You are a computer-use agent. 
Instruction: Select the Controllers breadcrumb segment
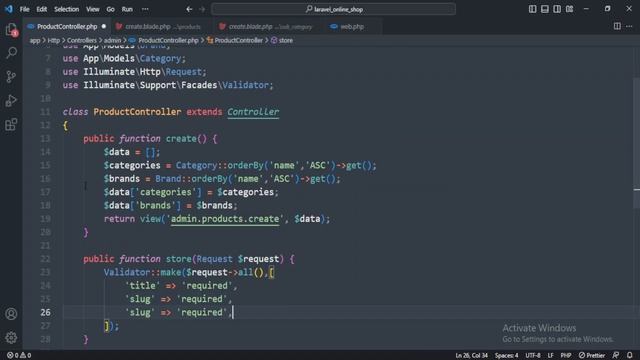coord(82,40)
